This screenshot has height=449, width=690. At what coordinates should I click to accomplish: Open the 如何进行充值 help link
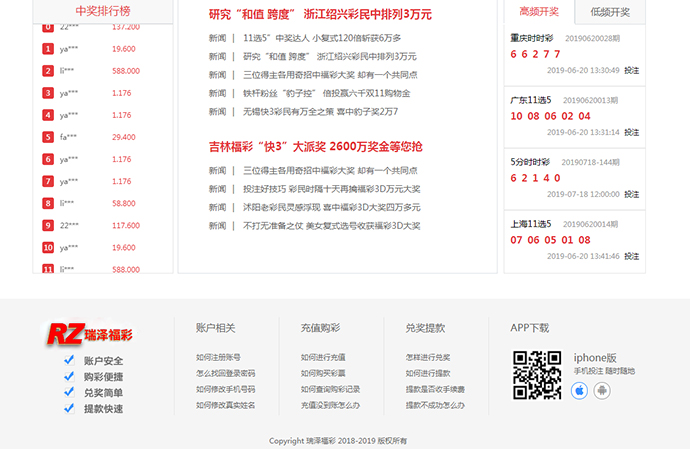(323, 357)
